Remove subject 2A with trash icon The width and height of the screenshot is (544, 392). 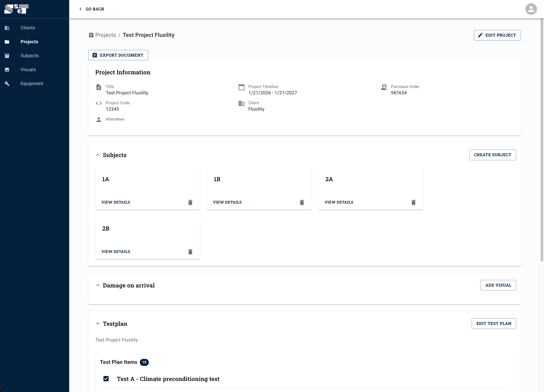pos(414,202)
